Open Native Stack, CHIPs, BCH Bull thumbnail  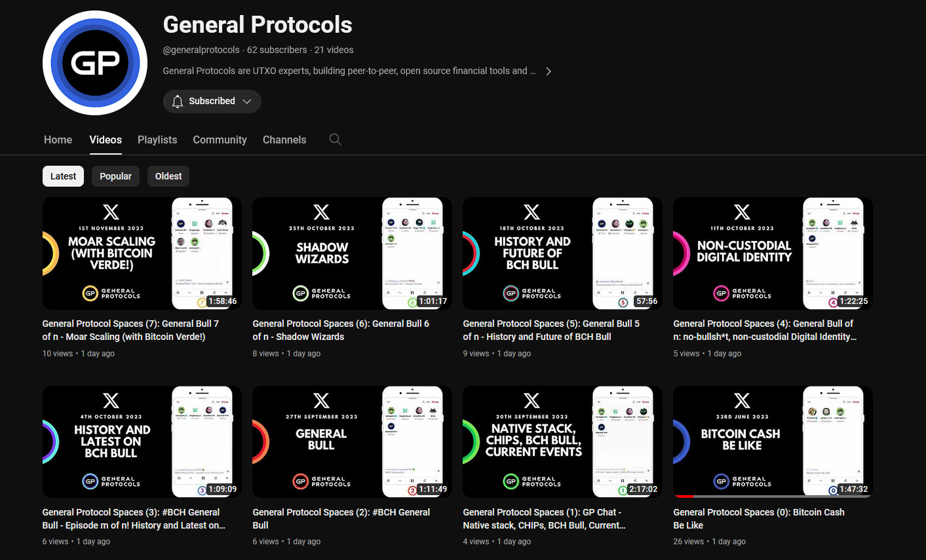[562, 441]
